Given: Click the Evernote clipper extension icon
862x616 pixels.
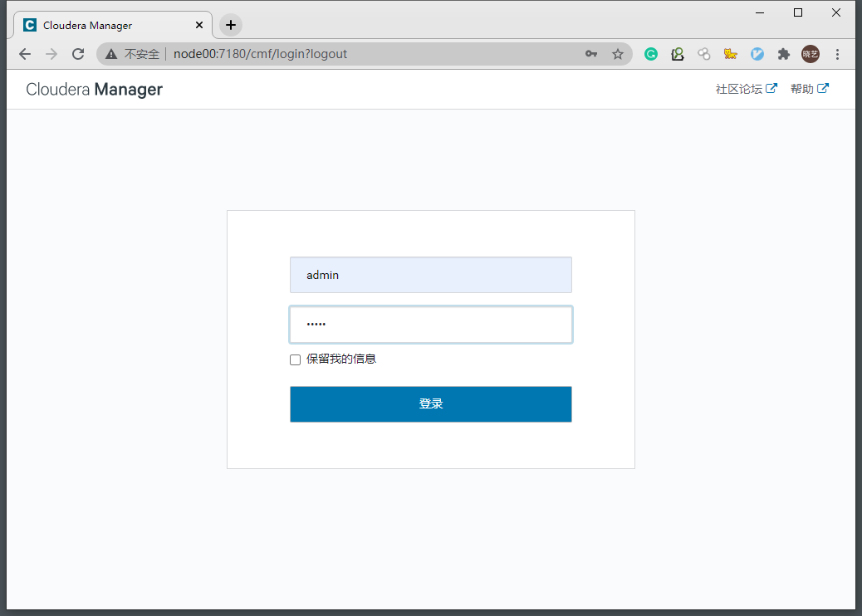Looking at the screenshot, I should [678, 54].
